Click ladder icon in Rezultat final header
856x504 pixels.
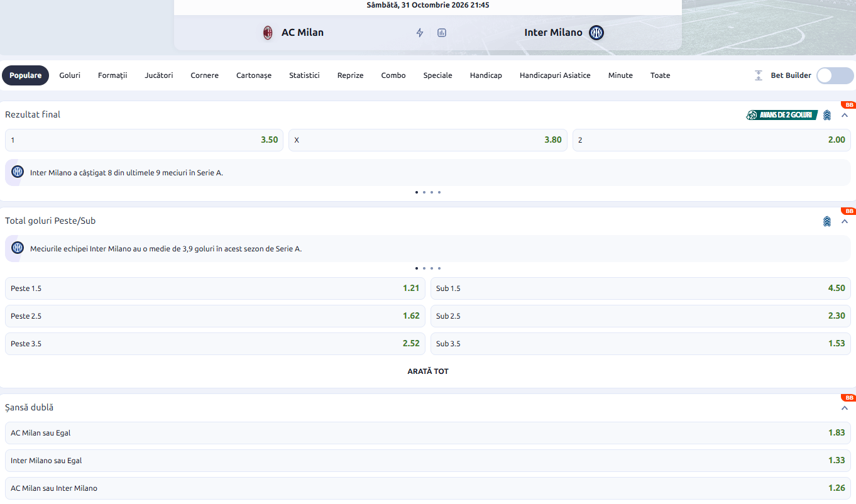827,115
